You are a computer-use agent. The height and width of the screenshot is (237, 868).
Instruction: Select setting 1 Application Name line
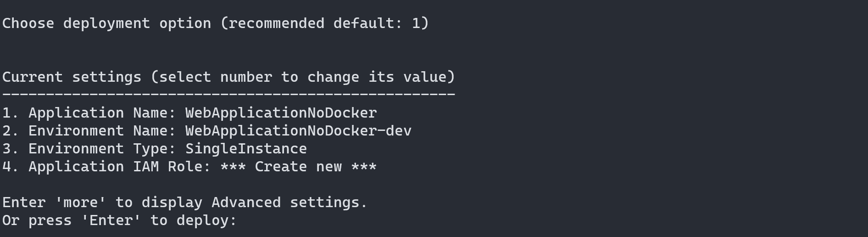click(x=189, y=113)
